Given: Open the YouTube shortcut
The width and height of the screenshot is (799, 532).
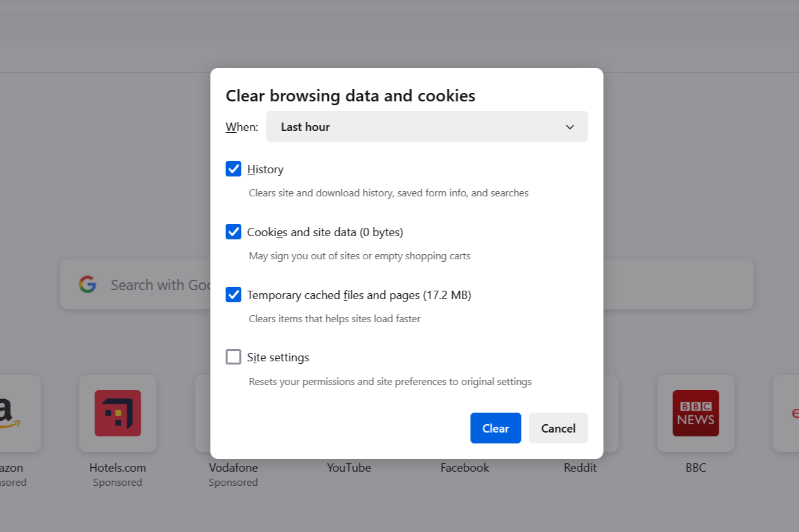Looking at the screenshot, I should click(x=349, y=468).
